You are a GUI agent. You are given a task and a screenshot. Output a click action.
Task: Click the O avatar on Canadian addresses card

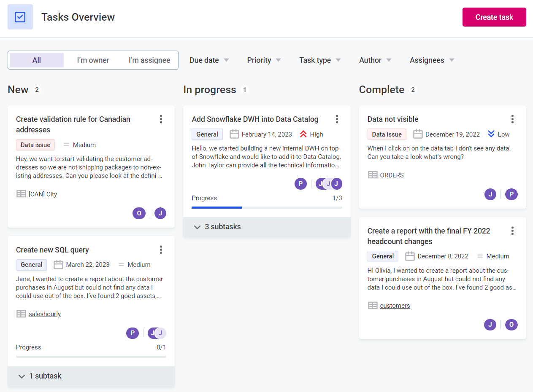point(139,213)
